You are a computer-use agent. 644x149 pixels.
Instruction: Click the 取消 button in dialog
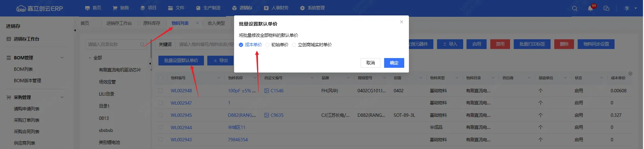tap(370, 63)
